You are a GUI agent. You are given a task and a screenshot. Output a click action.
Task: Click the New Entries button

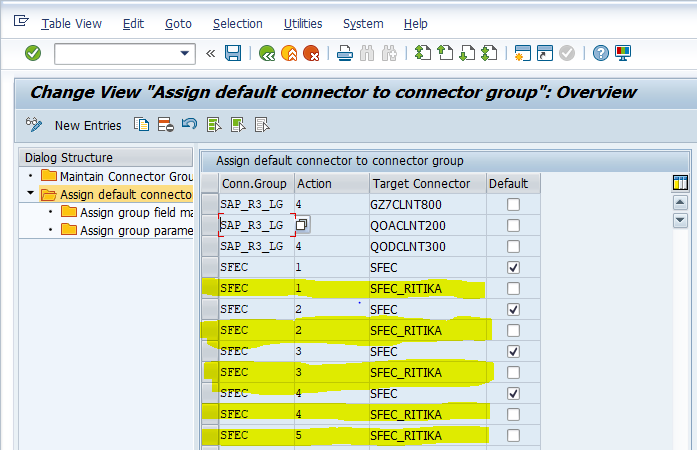click(88, 126)
